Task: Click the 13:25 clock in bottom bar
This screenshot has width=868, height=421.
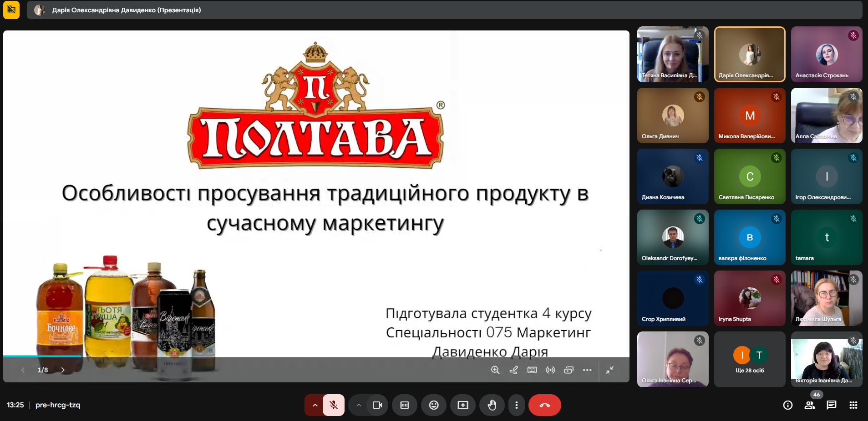Action: click(15, 405)
